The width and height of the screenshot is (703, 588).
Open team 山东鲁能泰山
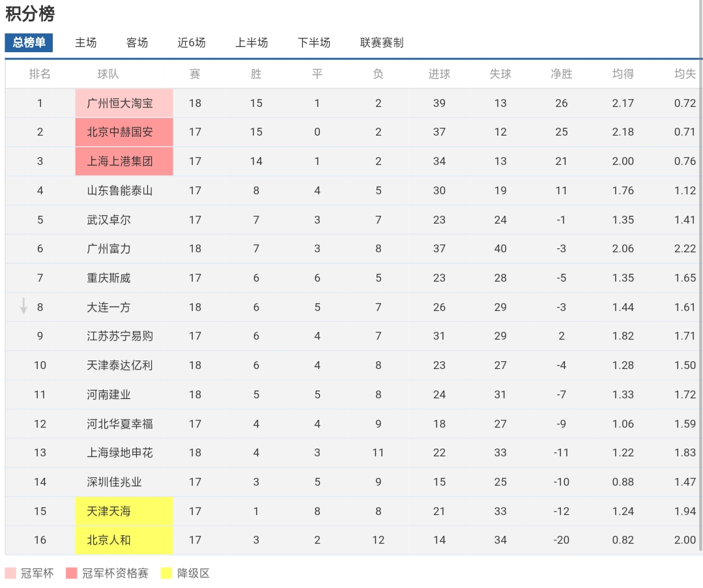tap(120, 190)
